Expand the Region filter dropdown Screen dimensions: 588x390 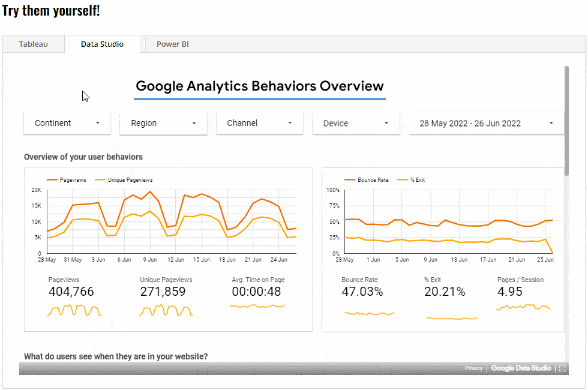click(163, 123)
